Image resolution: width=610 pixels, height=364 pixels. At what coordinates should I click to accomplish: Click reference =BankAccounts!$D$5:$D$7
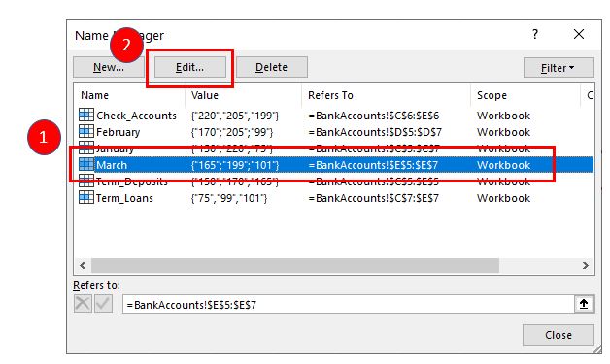(375, 132)
